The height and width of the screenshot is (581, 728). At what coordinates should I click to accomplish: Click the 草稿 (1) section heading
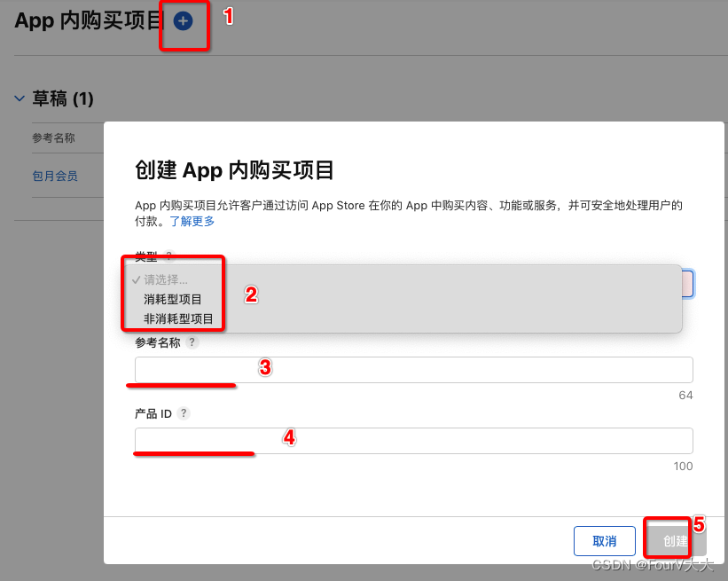tap(63, 98)
